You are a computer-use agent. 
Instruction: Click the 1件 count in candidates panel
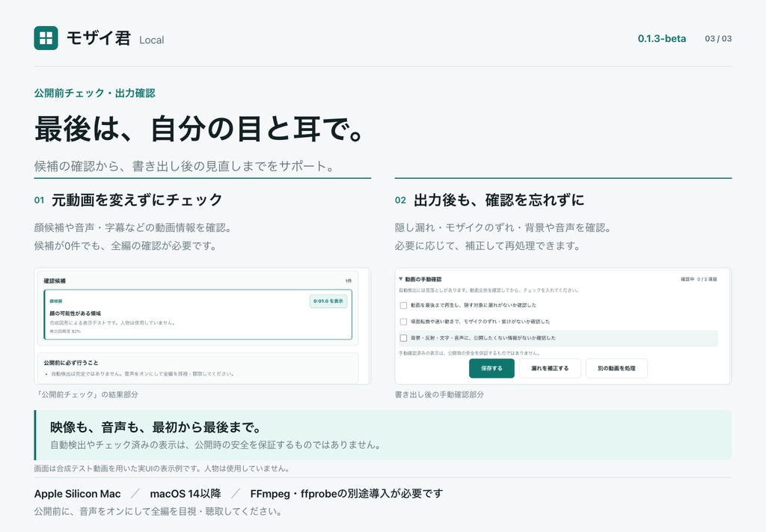[349, 281]
